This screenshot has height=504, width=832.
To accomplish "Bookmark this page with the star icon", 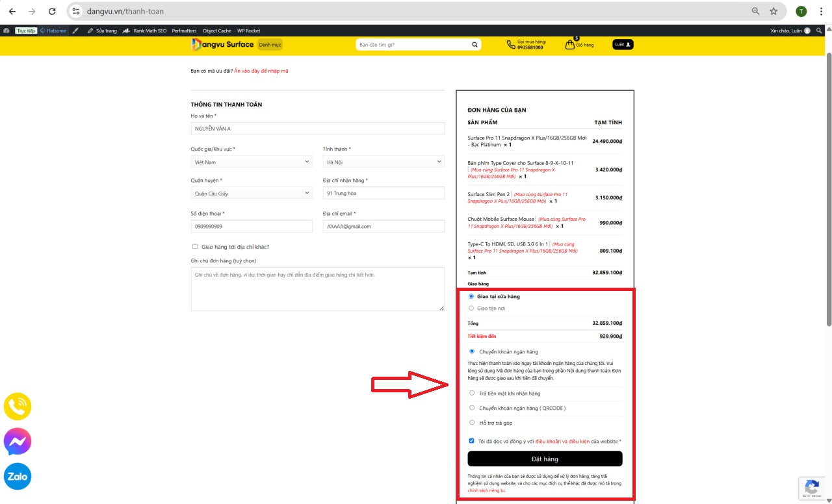I will 773,11.
